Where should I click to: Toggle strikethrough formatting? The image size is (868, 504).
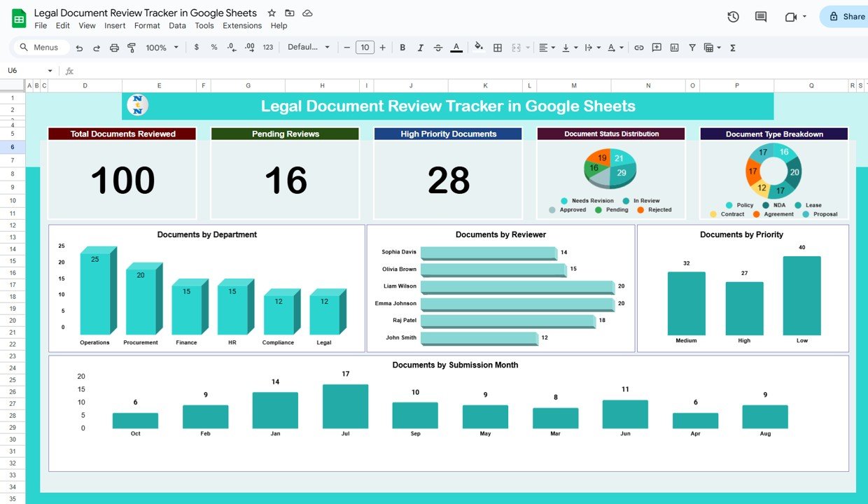(438, 48)
